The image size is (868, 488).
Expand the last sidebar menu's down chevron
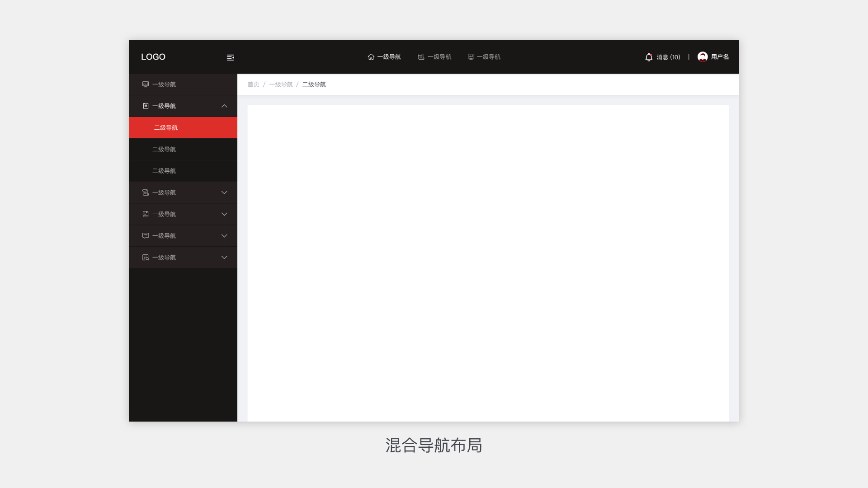(x=224, y=258)
